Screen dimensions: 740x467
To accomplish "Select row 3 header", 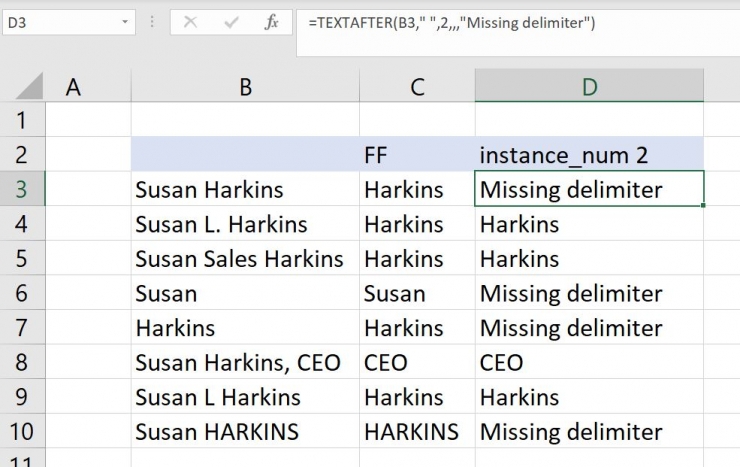I will point(24,189).
